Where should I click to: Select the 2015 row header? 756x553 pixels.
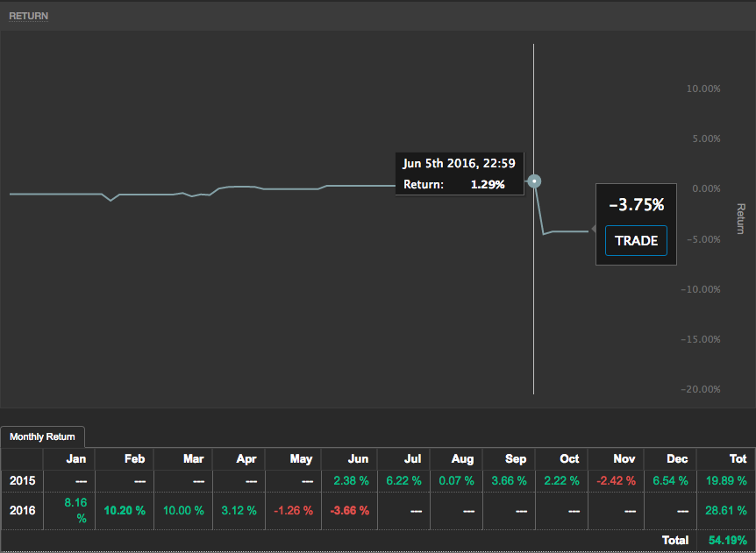click(23, 481)
